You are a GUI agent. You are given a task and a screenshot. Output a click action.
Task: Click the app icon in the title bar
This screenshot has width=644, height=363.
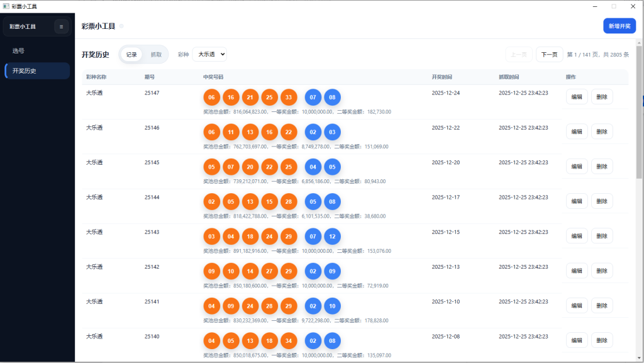click(6, 6)
